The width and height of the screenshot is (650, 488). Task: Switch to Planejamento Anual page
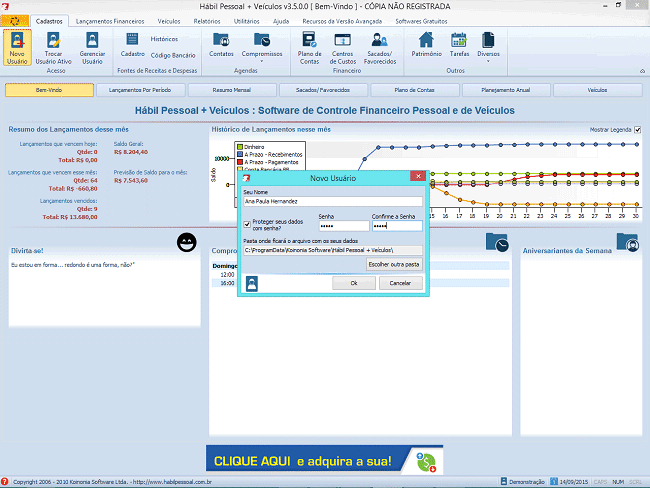tap(506, 90)
